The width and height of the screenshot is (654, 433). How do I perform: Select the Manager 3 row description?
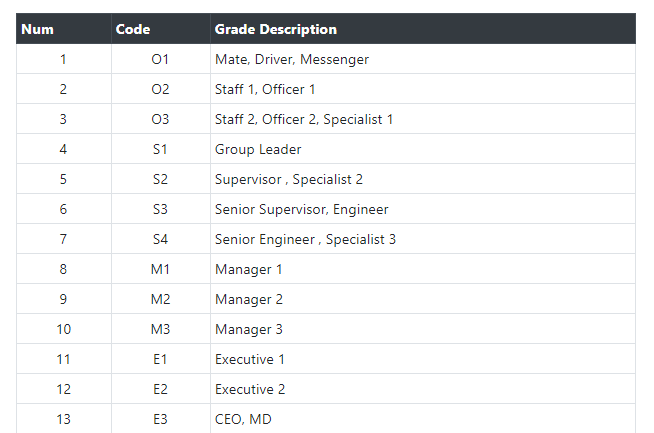coord(249,329)
